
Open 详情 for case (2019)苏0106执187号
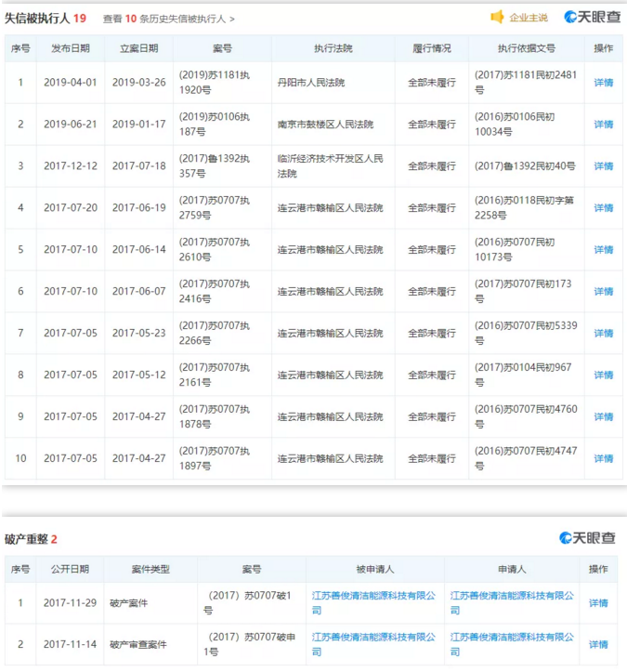pyautogui.click(x=604, y=125)
